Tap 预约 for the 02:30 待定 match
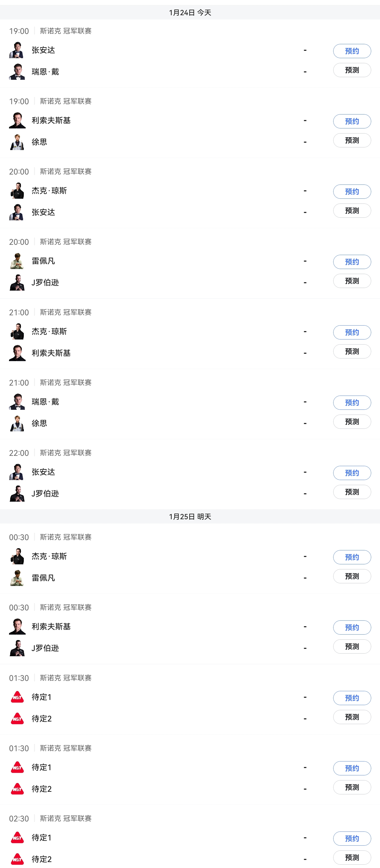 pyautogui.click(x=352, y=838)
